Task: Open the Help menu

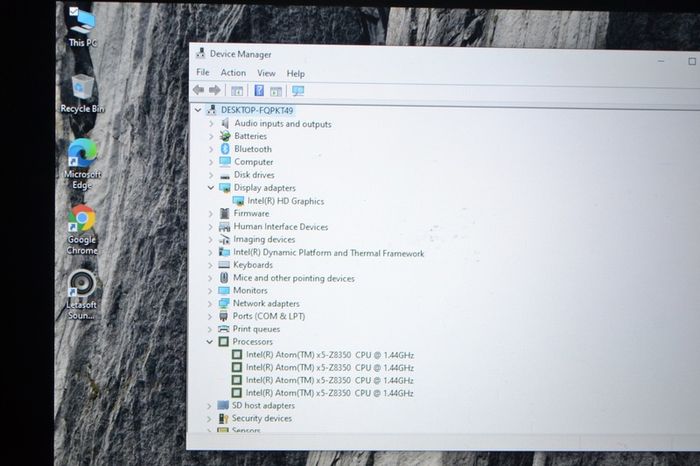Action: (296, 74)
